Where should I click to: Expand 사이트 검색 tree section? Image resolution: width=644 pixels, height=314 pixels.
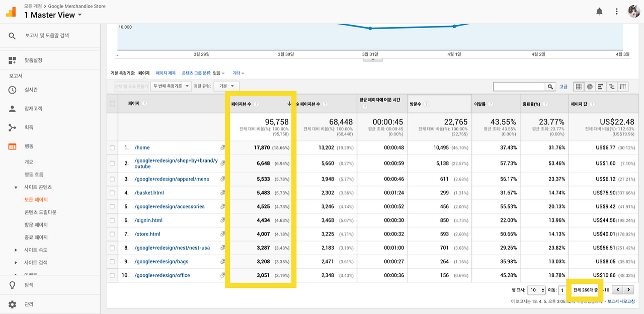point(16,263)
